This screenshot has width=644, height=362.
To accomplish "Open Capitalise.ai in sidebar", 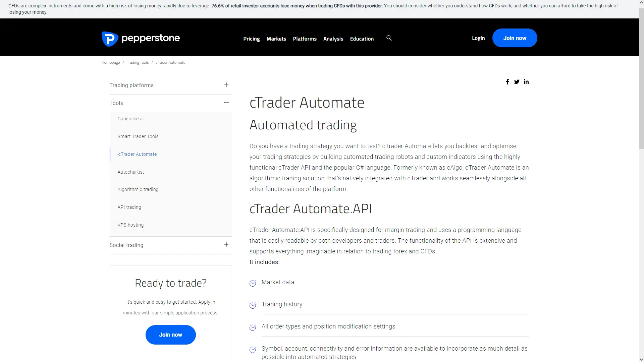I will (130, 119).
